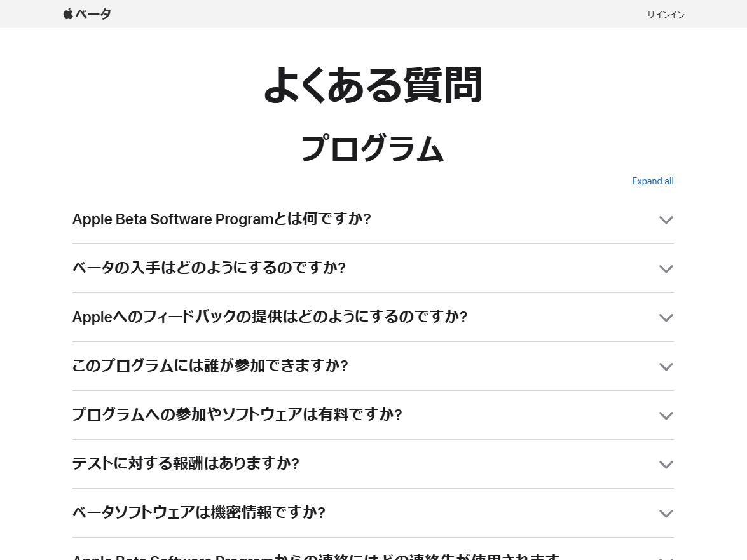The width and height of the screenshot is (747, 560).
Task: Click chevron beside Appleへのフィードバック question
Action: 666,318
